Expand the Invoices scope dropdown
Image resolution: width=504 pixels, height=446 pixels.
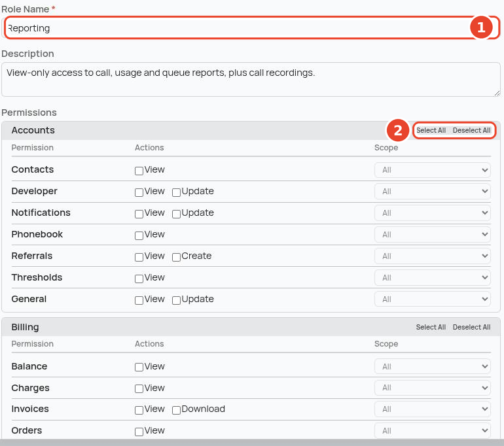(432, 409)
